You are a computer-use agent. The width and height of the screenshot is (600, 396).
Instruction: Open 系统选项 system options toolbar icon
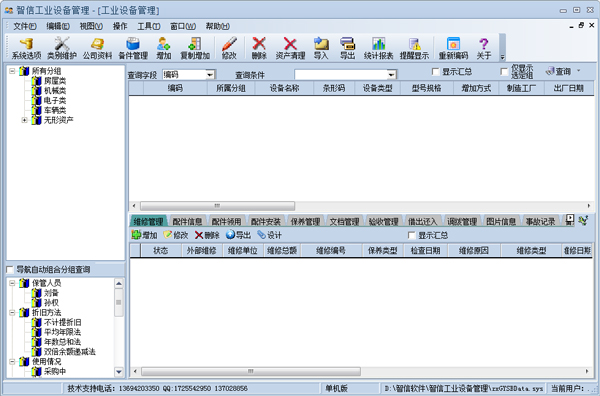click(x=26, y=48)
